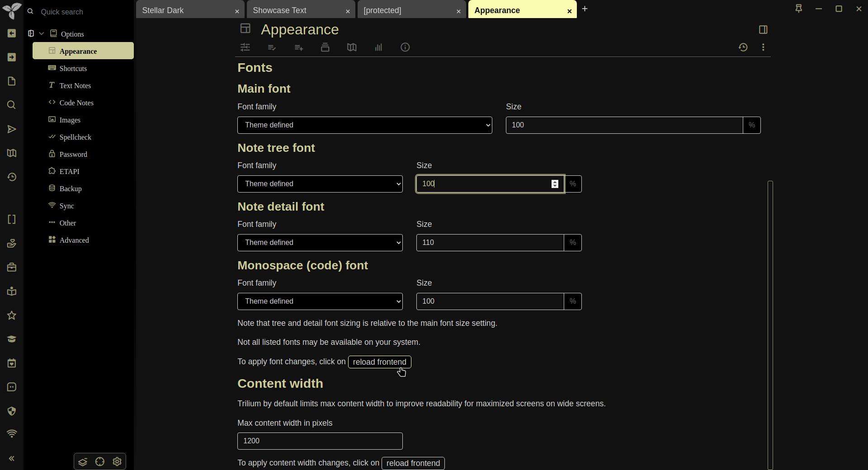Open Note detail font family dropdown
This screenshot has height=470, width=868.
point(320,243)
